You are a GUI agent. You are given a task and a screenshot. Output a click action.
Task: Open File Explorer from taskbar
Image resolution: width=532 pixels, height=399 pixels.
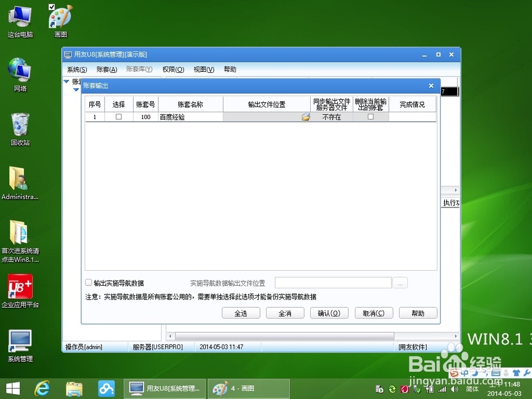(74, 389)
